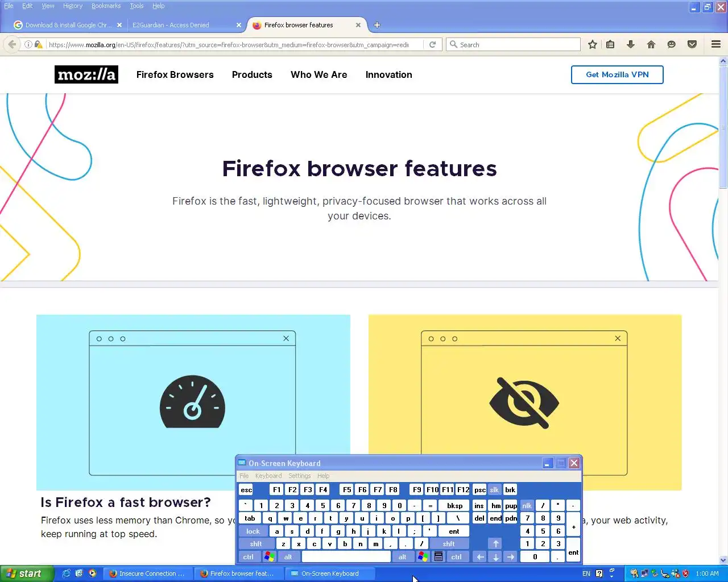
Task: Click the Firefox back arrow button
Action: coord(12,44)
